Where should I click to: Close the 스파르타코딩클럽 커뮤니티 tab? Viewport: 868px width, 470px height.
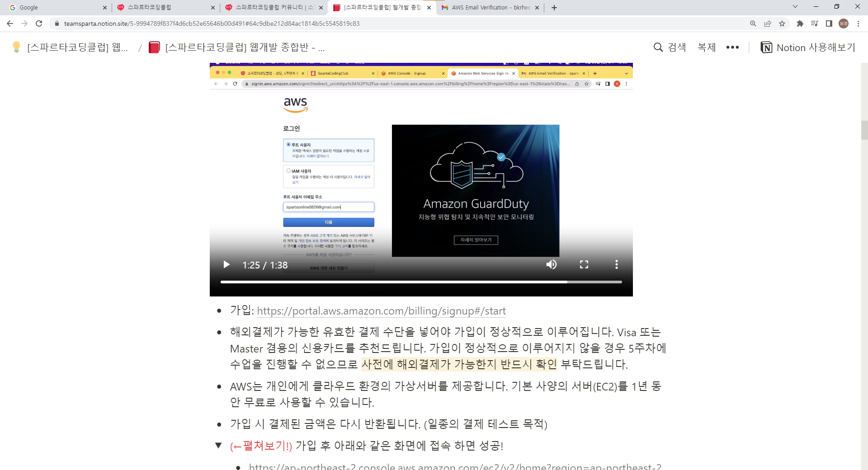321,8
